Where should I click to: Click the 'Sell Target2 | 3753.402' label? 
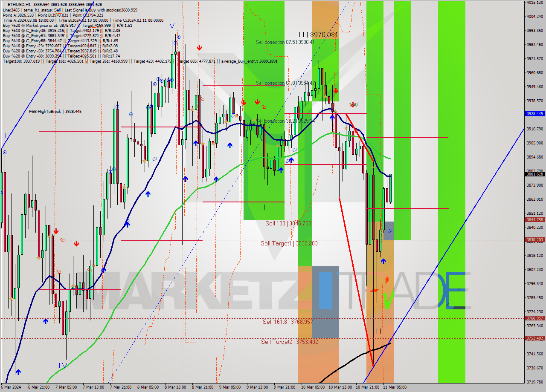pyautogui.click(x=290, y=342)
